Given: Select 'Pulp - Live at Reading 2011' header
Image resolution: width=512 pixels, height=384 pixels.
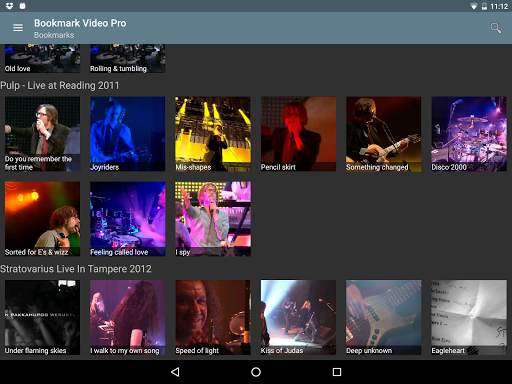Looking at the screenshot, I should [60, 86].
